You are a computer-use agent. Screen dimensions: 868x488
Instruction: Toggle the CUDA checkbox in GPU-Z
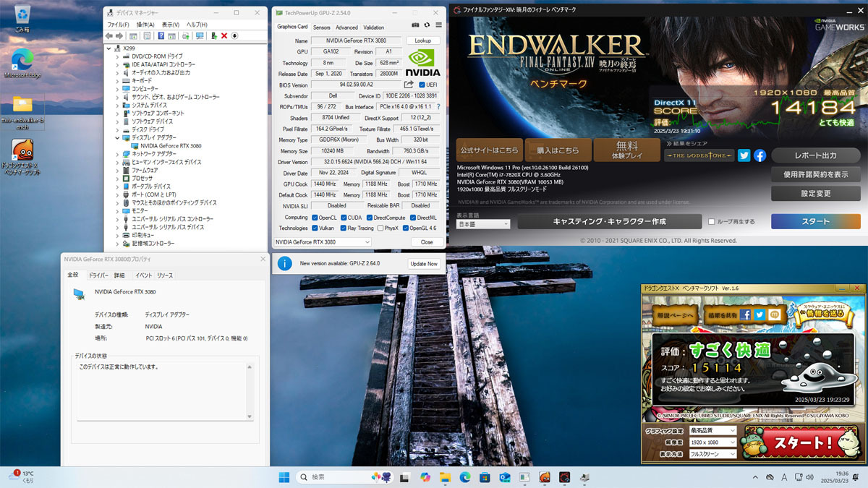[344, 217]
